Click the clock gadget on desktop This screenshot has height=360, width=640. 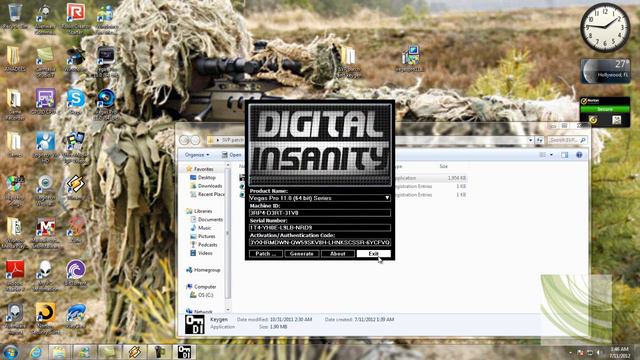604,27
